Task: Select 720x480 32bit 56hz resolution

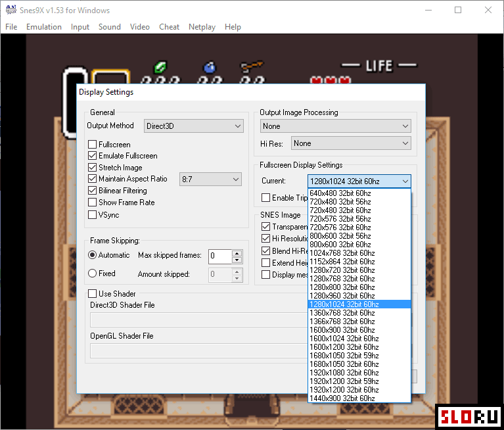Action: (x=359, y=202)
